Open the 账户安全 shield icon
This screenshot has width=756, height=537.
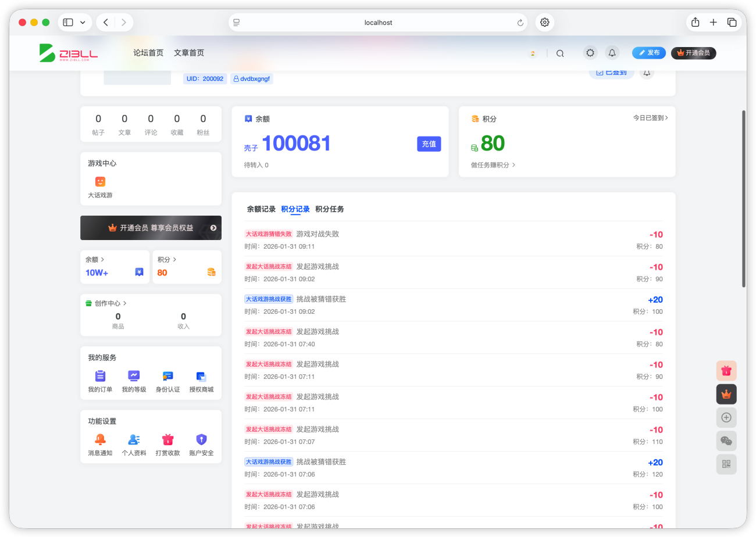coord(201,439)
